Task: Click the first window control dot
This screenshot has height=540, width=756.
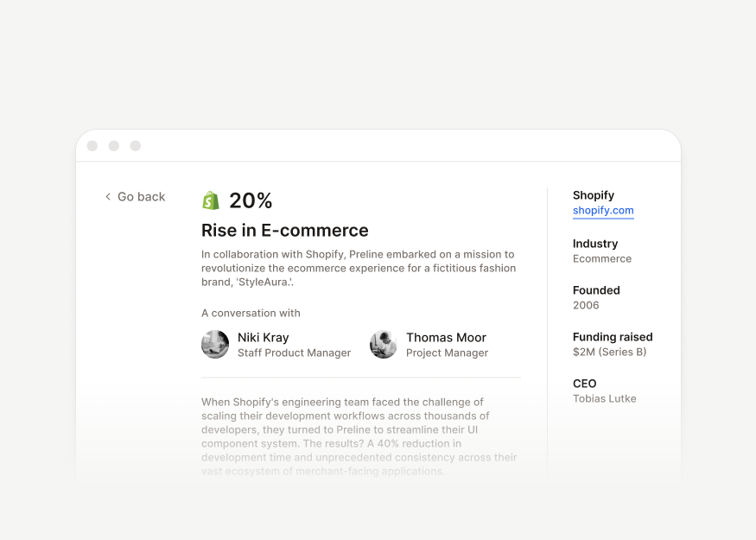Action: point(92,146)
